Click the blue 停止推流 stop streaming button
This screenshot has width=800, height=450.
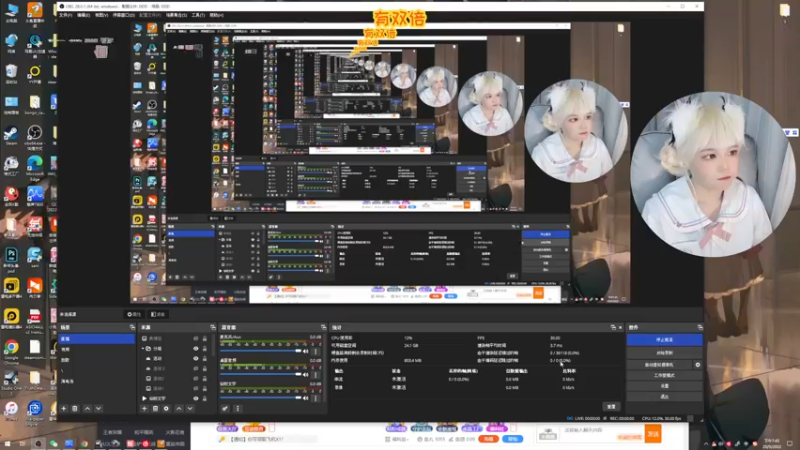click(664, 340)
